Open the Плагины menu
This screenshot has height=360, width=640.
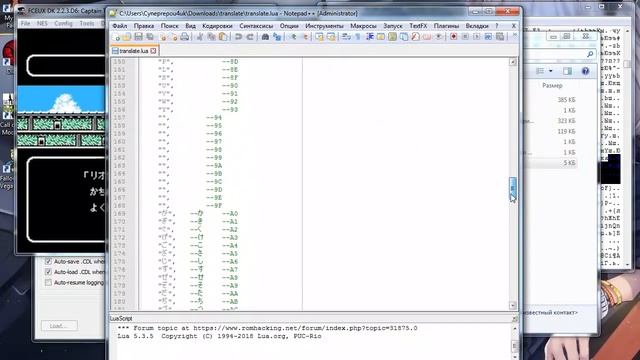(446, 26)
